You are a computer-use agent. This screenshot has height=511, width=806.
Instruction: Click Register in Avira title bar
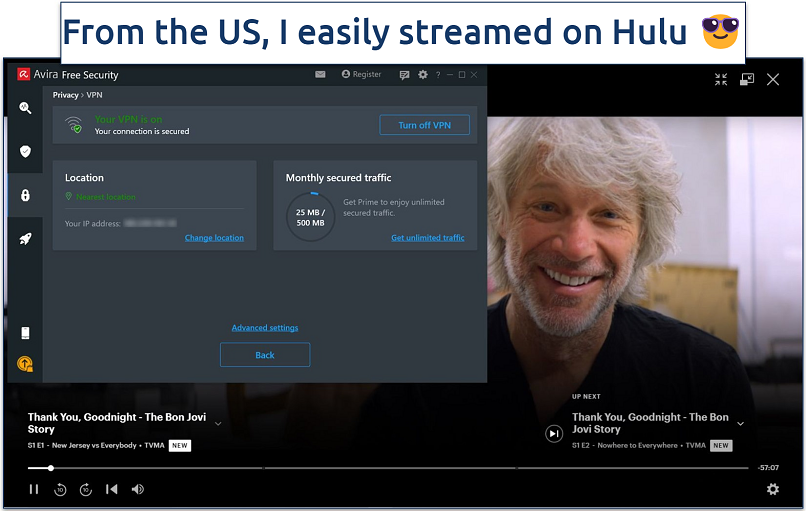point(361,74)
